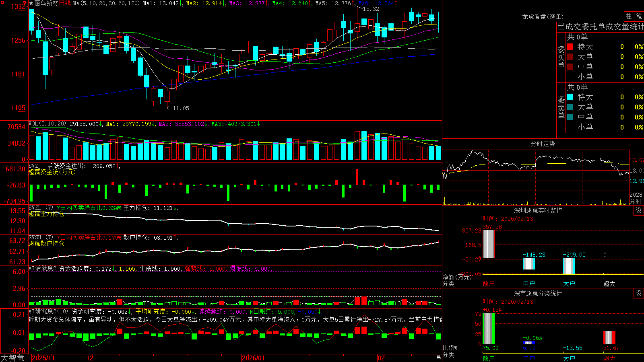Click the 散户 bar in 深圳超赢实时监控

click(x=489, y=244)
